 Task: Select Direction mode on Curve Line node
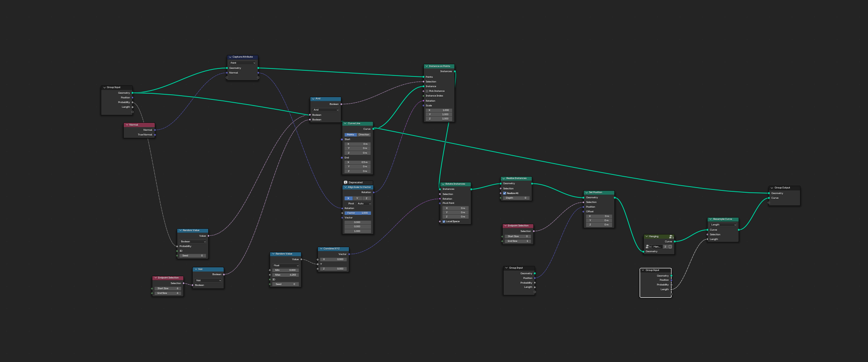tap(364, 135)
